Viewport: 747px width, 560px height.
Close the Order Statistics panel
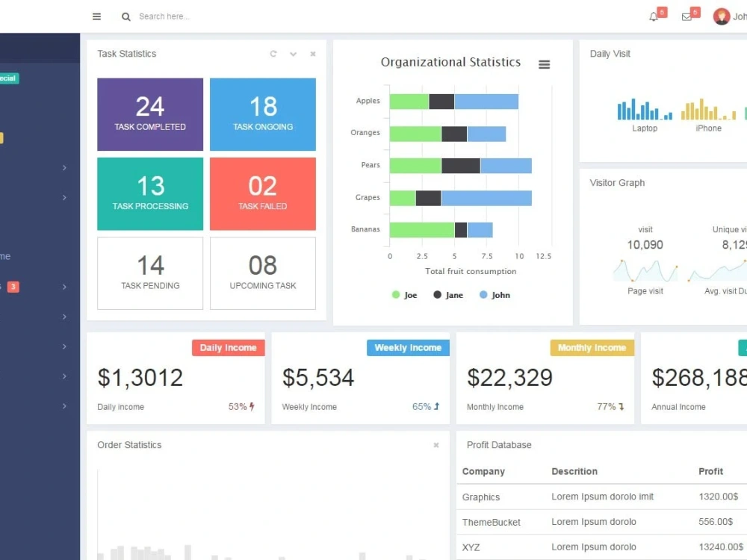click(x=436, y=445)
